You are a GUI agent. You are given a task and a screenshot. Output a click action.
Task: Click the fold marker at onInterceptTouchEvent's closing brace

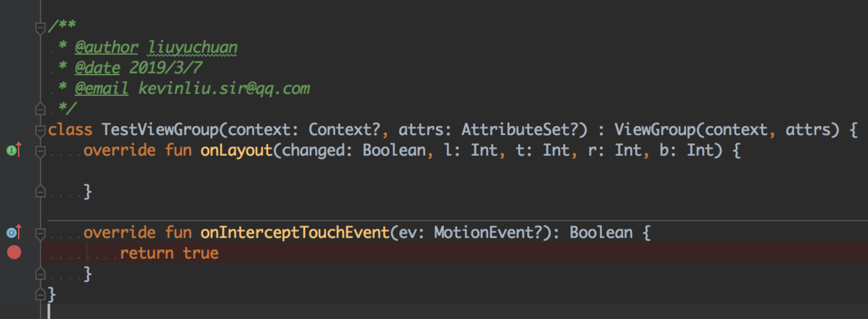click(x=40, y=274)
